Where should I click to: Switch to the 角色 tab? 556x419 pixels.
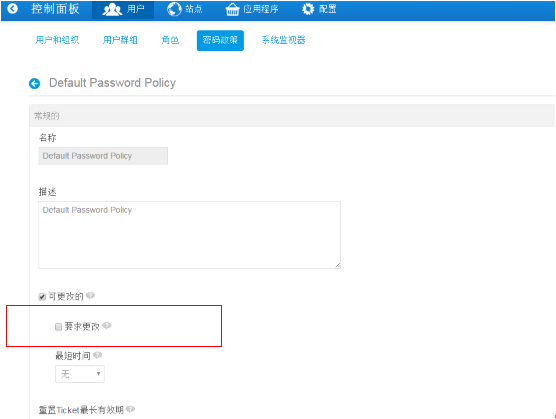170,40
